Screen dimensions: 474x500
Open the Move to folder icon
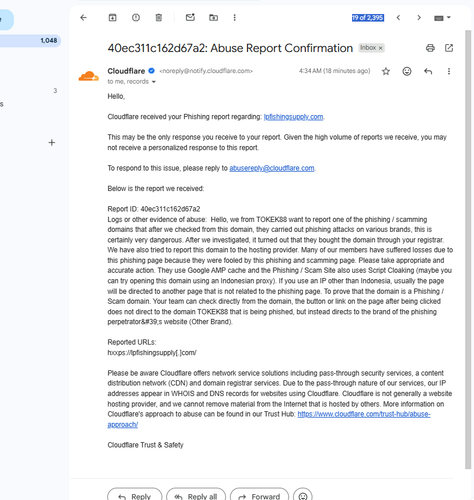[x=213, y=18]
